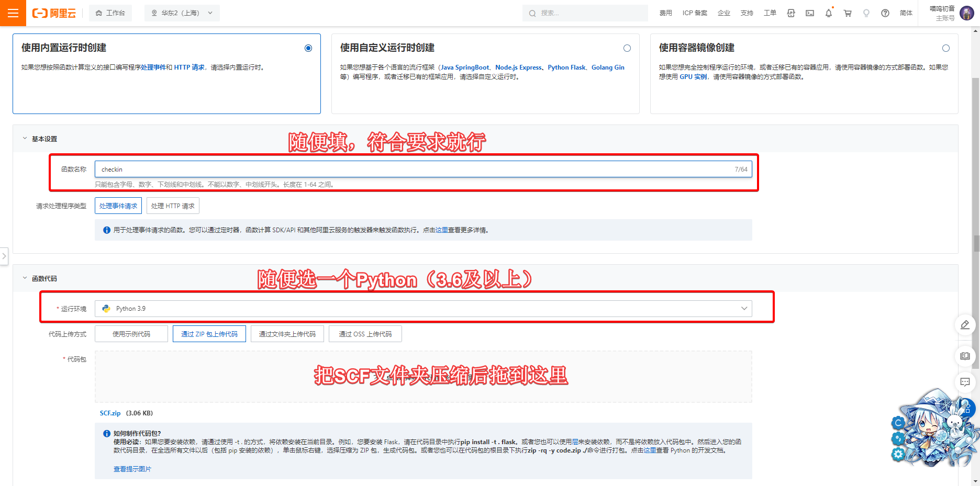Click the SCF.zip file link
This screenshot has width=980, height=486.
110,413
